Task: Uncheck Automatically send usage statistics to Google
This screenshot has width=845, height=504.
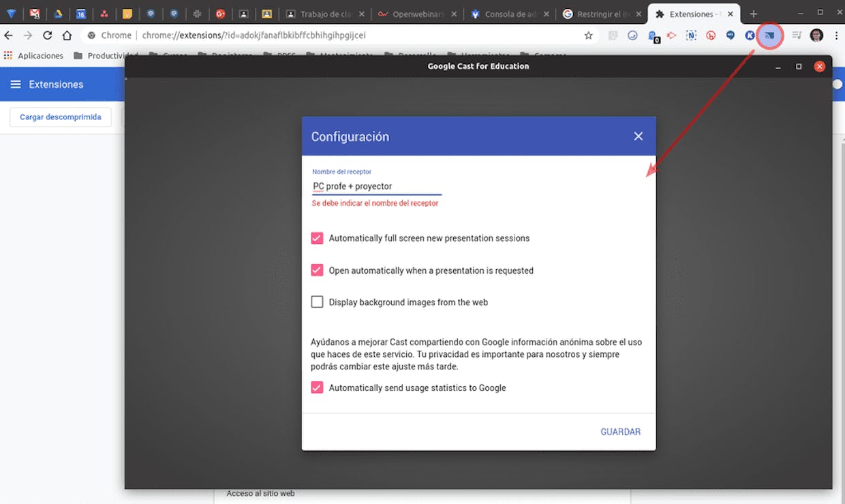Action: point(317,388)
